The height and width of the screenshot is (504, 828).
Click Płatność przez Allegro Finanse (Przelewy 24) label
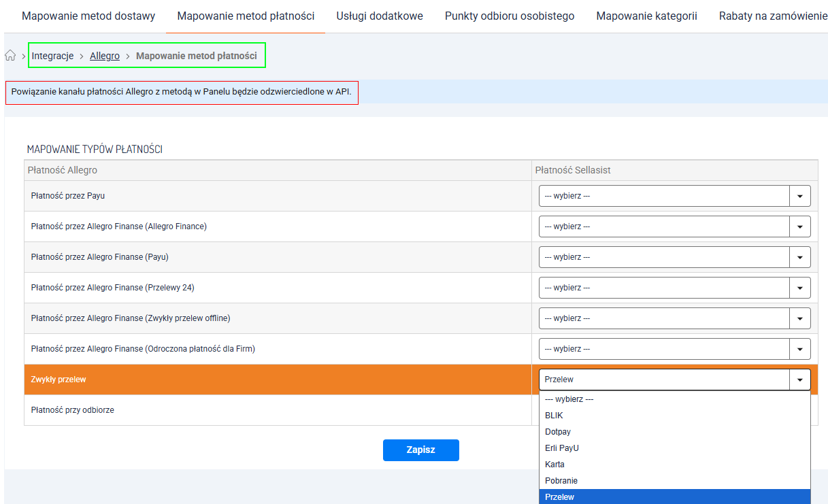[x=113, y=288]
